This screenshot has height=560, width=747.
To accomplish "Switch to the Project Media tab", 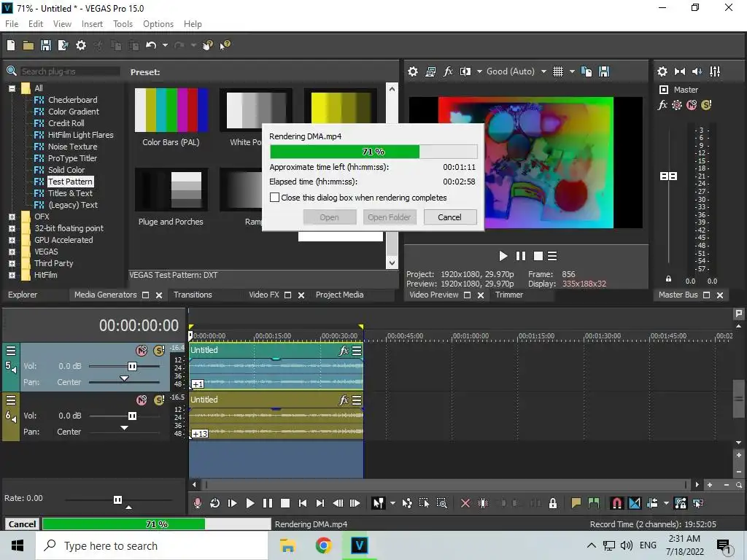I will coord(340,295).
